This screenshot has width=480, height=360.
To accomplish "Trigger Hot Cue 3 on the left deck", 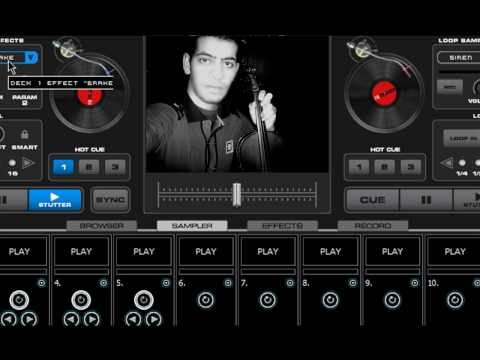I will click(115, 167).
